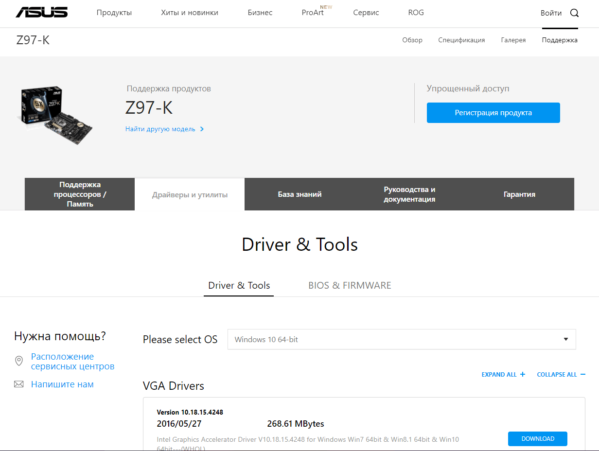Open the Продукты menu
This screenshot has width=599, height=451.
click(x=114, y=13)
